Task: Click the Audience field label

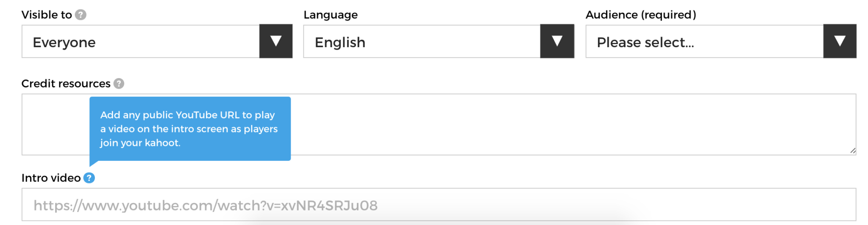Action: [x=612, y=15]
